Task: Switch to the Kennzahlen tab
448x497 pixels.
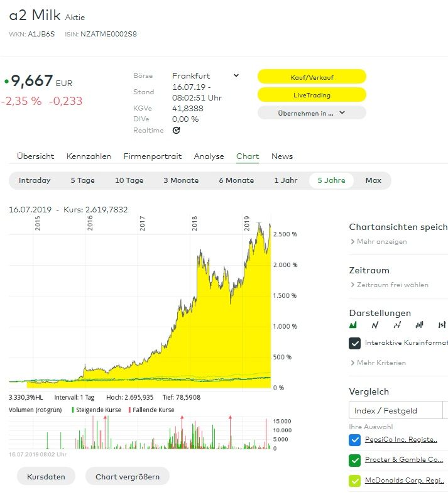Action: [x=89, y=156]
